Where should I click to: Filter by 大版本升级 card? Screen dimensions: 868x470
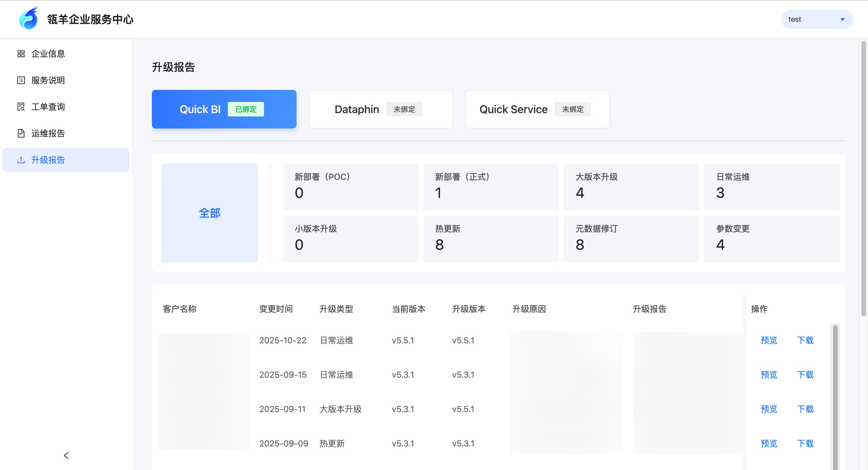pos(631,187)
